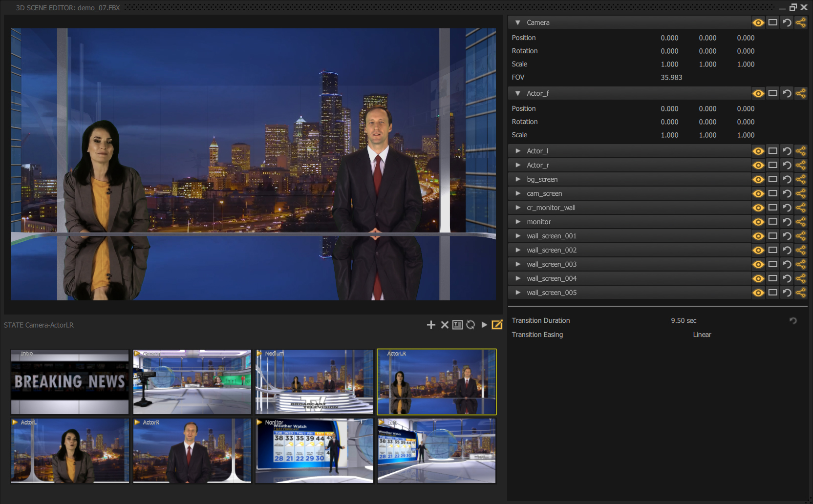This screenshot has height=504, width=813.
Task: Toggle the Actor_l eye icon
Action: coord(758,151)
